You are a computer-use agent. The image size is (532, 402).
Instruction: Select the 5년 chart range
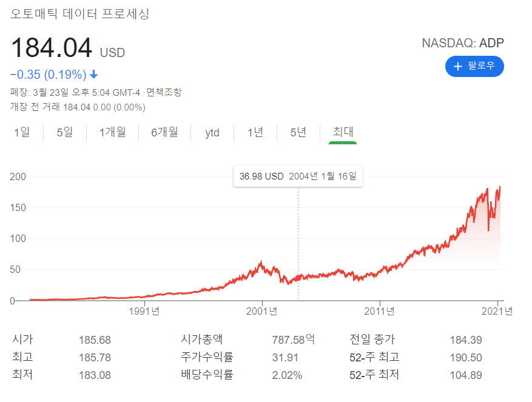(297, 132)
